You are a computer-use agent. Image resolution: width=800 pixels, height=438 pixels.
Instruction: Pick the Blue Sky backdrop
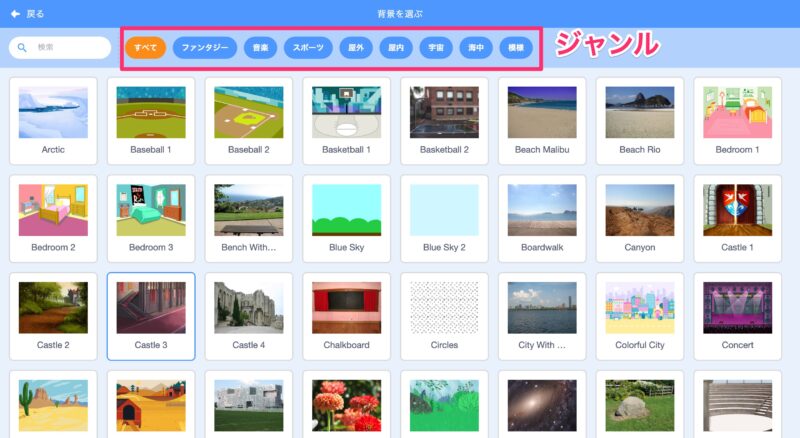346,218
